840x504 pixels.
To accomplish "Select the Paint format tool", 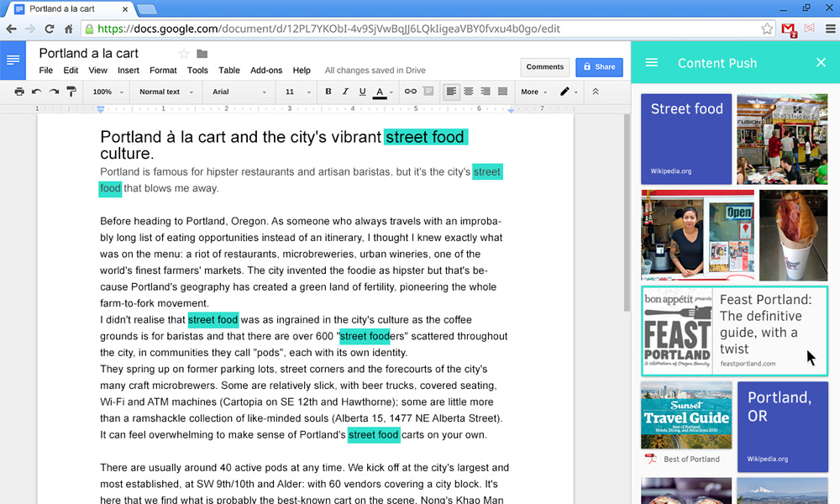I will coord(71,92).
